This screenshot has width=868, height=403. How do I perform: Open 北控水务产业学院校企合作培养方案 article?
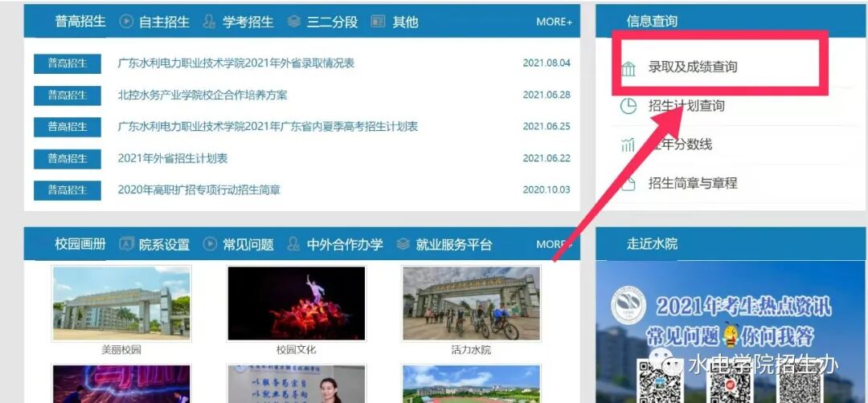[203, 95]
